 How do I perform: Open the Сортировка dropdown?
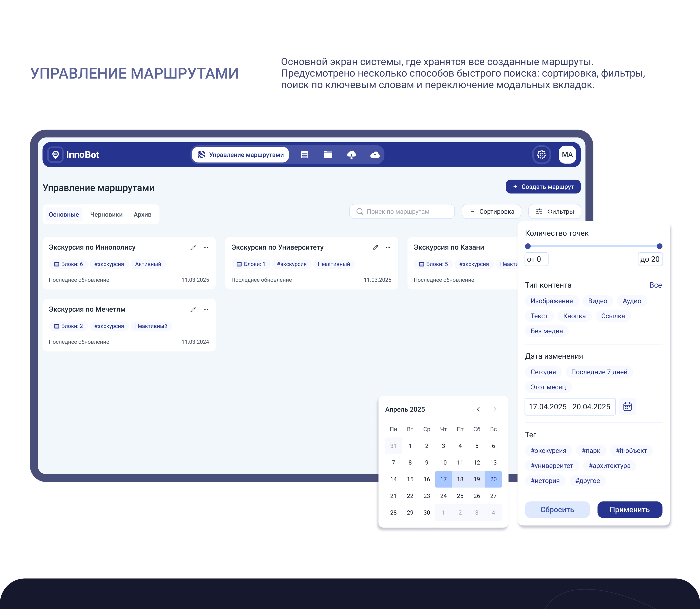(x=492, y=212)
